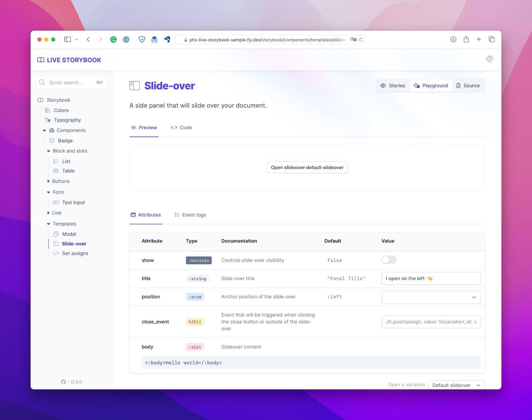Image resolution: width=532 pixels, height=420 pixels.
Task: Open the Table component page
Action: pyautogui.click(x=68, y=171)
